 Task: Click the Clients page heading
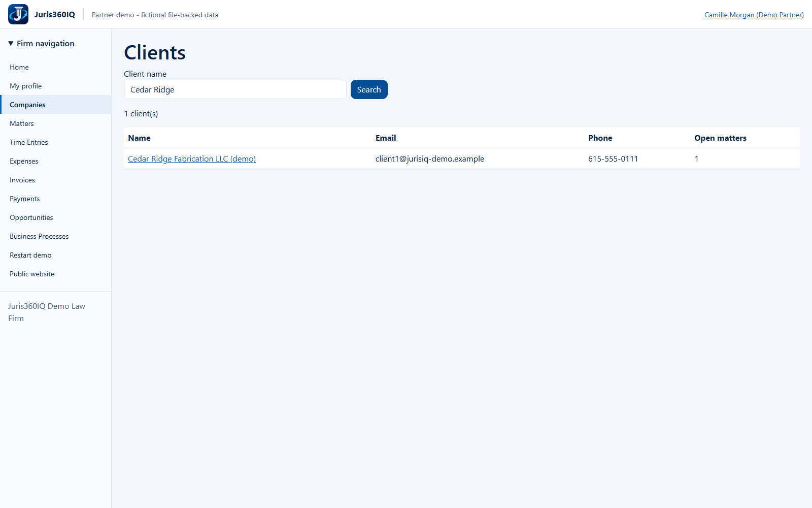coord(155,52)
